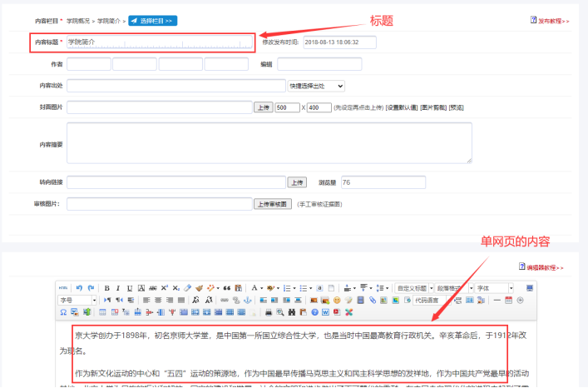Viewport: 588px width, 388px height.
Task: Click the Redo arrow in editor
Action: [91, 288]
